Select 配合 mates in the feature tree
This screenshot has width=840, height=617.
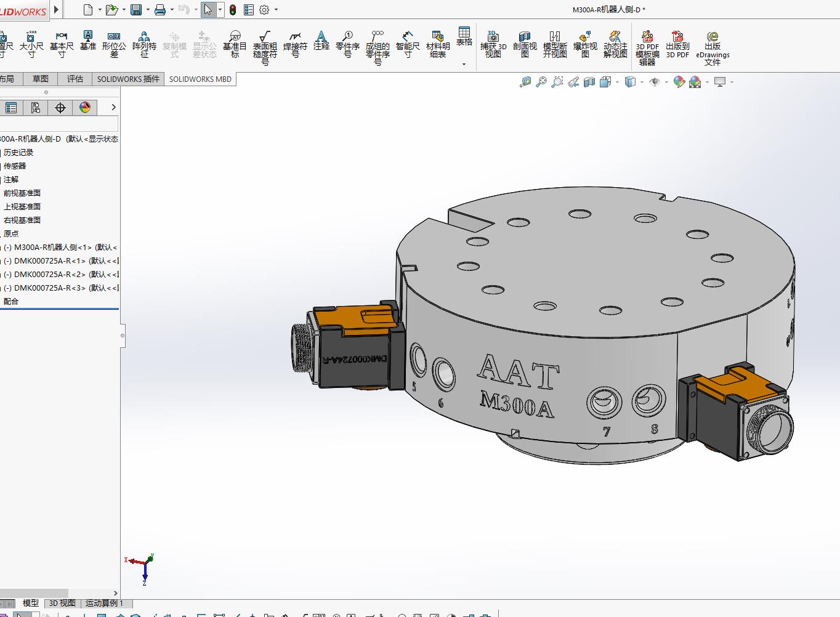pos(11,302)
